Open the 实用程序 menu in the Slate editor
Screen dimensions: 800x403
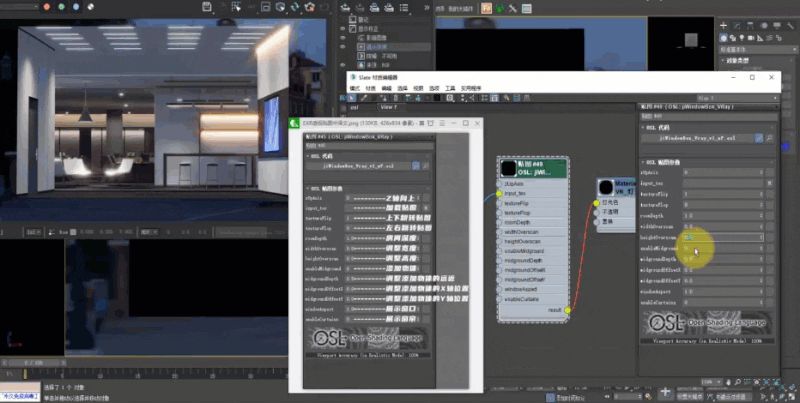click(471, 88)
